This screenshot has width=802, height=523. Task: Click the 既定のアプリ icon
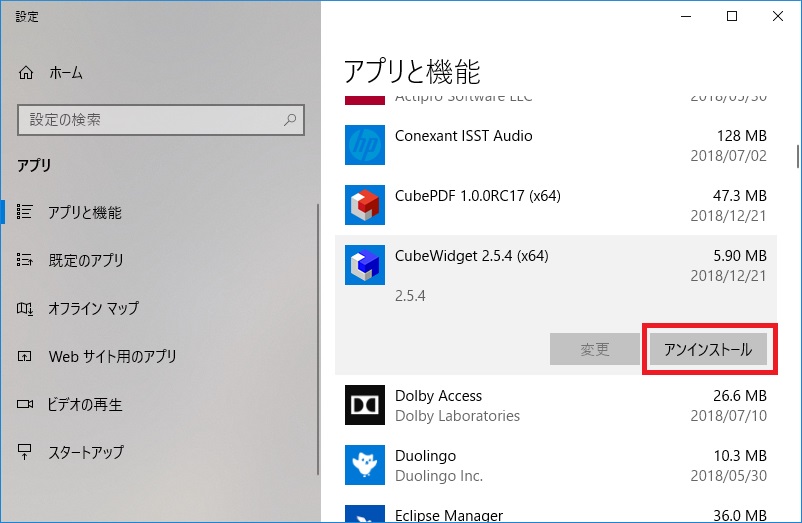point(25,260)
